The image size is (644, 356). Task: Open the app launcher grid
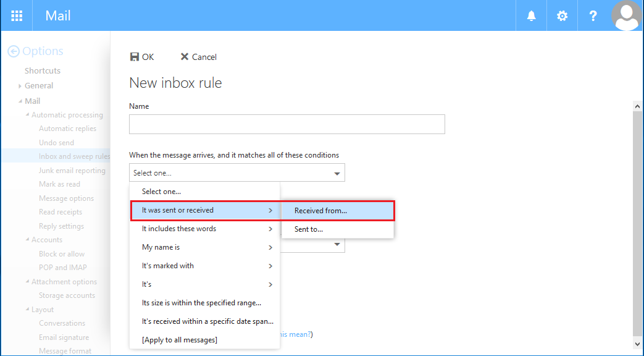pyautogui.click(x=16, y=15)
